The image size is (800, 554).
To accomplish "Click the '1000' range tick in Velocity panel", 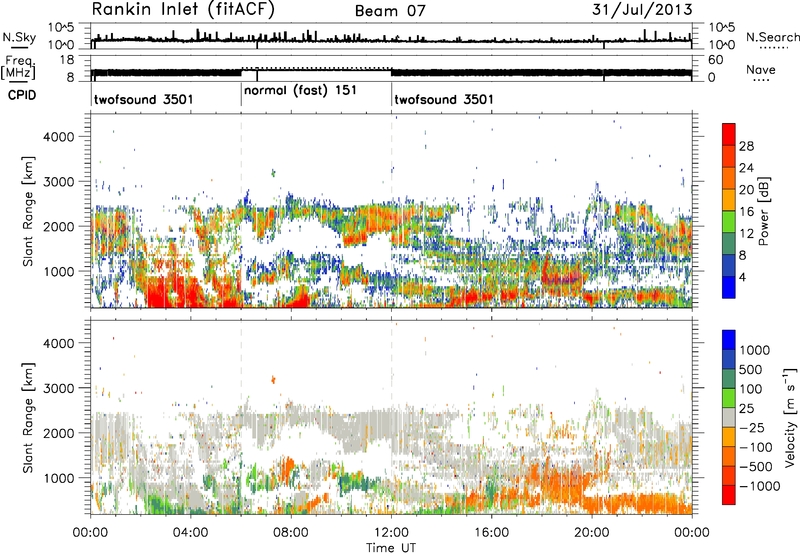I will (x=58, y=478).
